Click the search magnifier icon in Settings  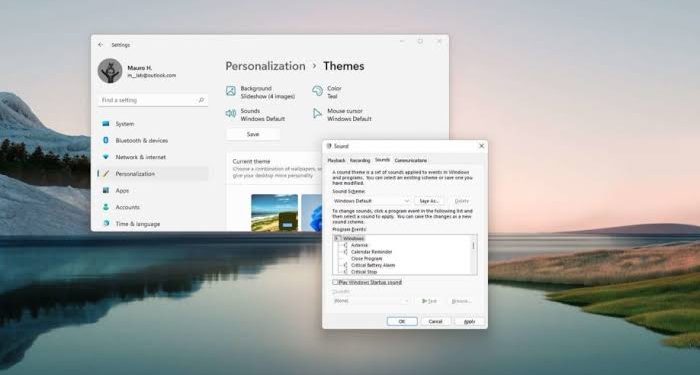point(201,100)
